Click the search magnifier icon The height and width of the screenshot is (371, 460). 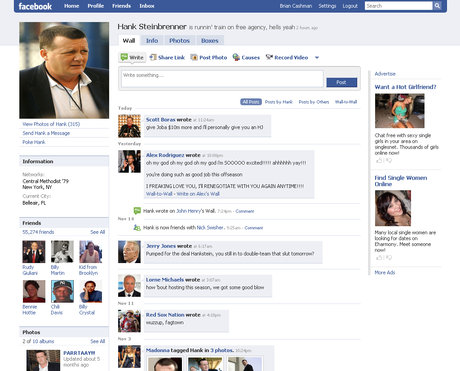tap(437, 6)
